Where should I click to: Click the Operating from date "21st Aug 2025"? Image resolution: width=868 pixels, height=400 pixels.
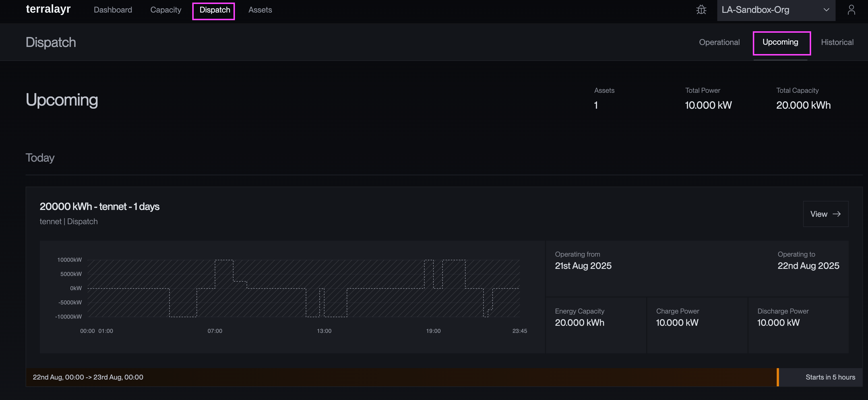(x=583, y=266)
